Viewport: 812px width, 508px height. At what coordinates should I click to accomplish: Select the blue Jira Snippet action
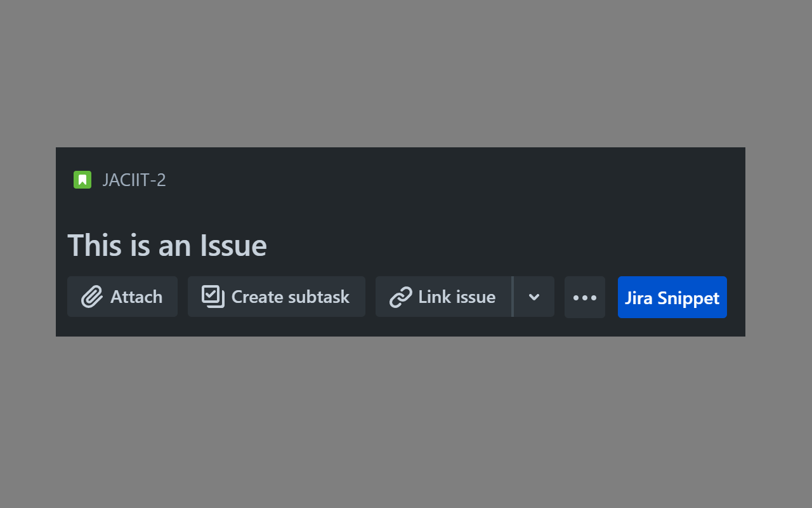pos(672,297)
